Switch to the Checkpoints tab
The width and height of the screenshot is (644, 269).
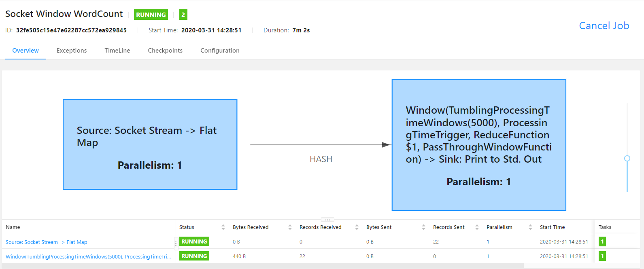click(165, 51)
